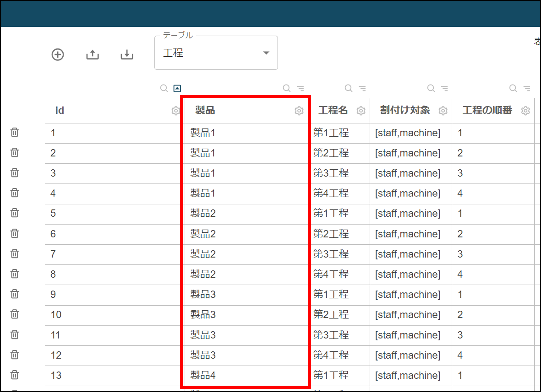Click search icon above 工程の順番 column
Viewport: 541px width, 392px height.
(513, 88)
